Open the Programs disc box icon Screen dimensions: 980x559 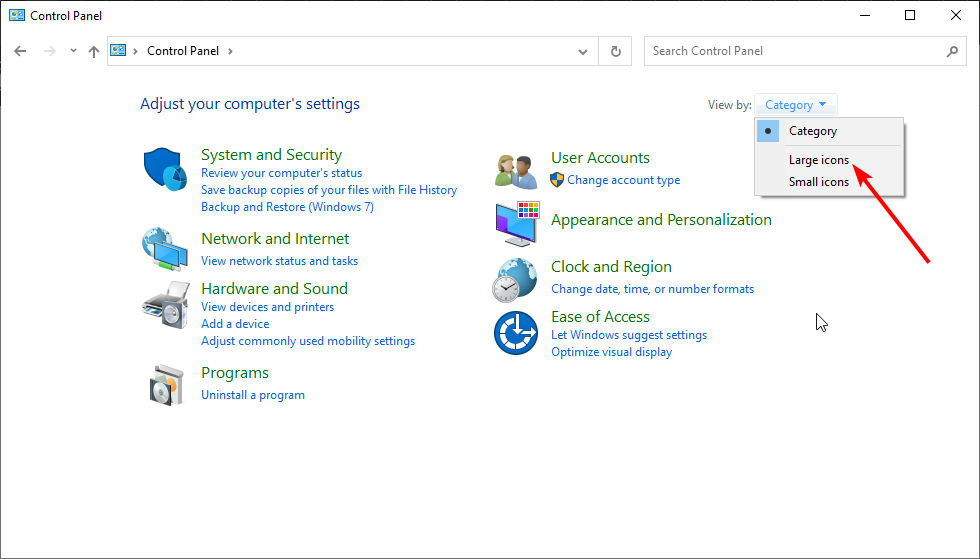(165, 384)
